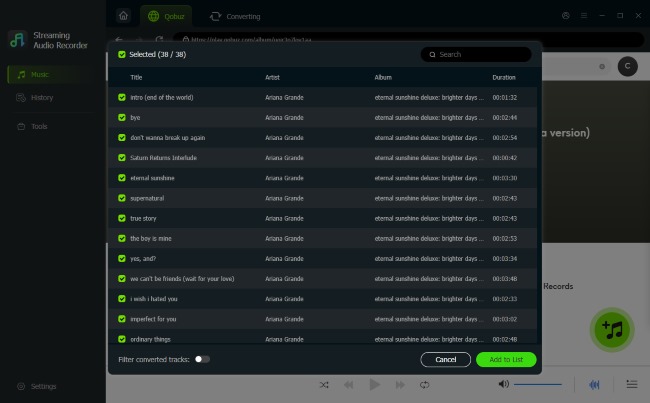650x403 pixels.
Task: Click the Artist column header
Action: [272, 77]
